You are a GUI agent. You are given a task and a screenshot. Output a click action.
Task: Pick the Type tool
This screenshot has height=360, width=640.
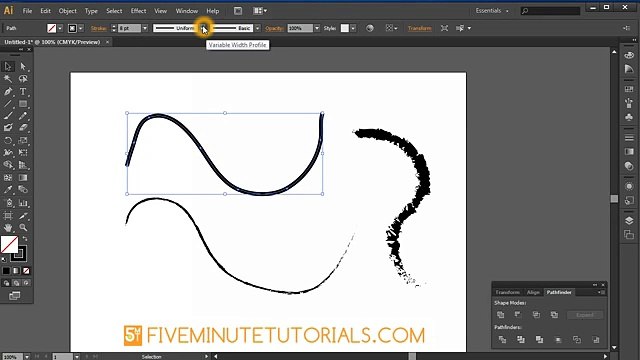[x=23, y=91]
